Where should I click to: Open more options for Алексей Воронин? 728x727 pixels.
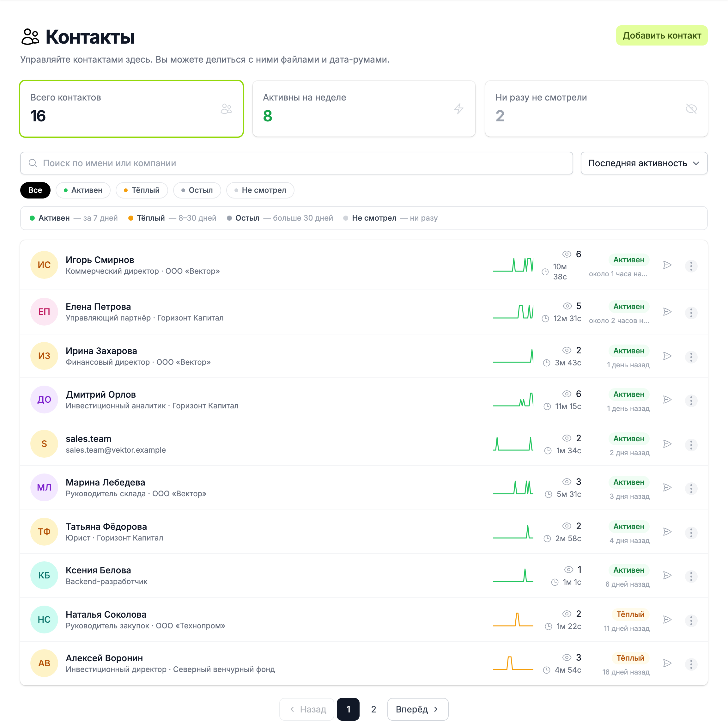pos(691,664)
